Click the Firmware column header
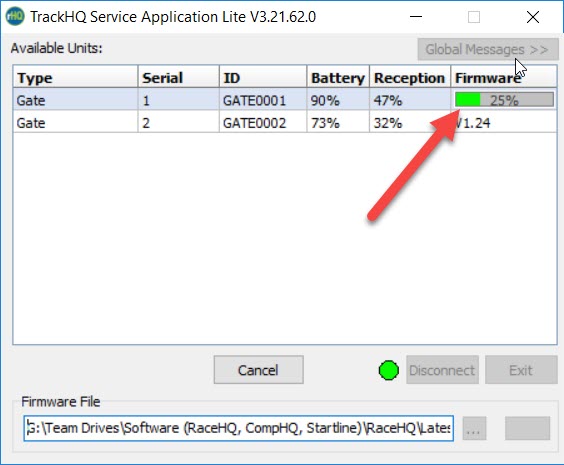Image resolution: width=564 pixels, height=465 pixels. [504, 77]
